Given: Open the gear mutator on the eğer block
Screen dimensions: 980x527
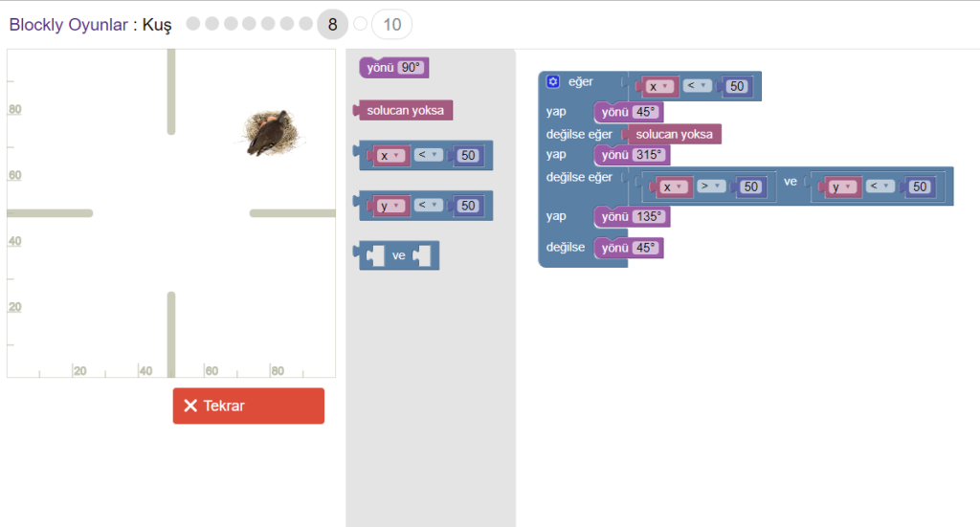Looking at the screenshot, I should (552, 82).
